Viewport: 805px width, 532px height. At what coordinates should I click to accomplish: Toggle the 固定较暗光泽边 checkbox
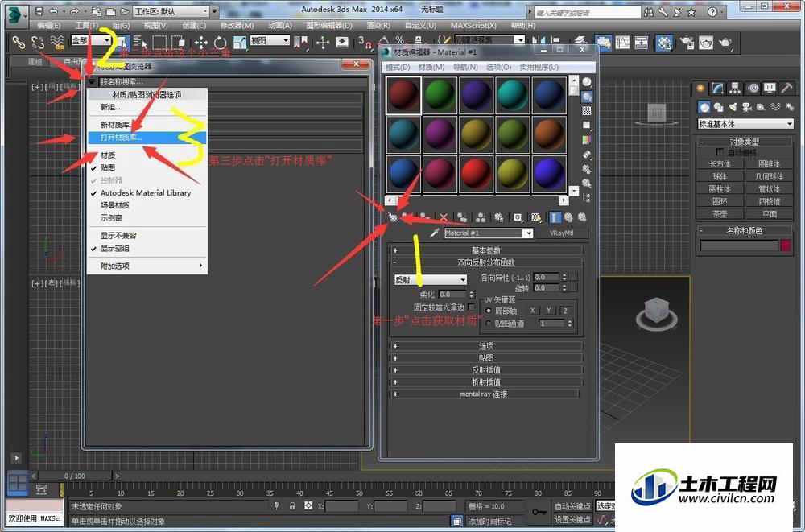(x=471, y=307)
